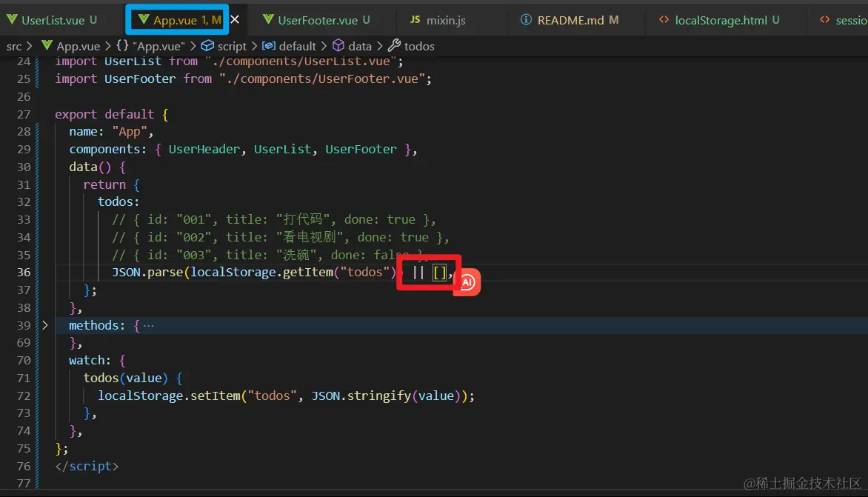
Task: Click the commented line with id "003"
Action: (271, 255)
